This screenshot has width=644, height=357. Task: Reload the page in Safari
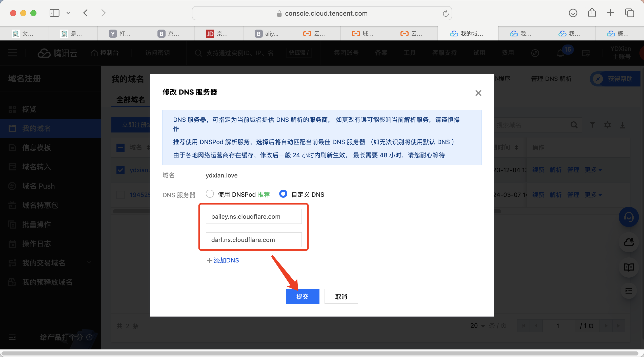[446, 13]
